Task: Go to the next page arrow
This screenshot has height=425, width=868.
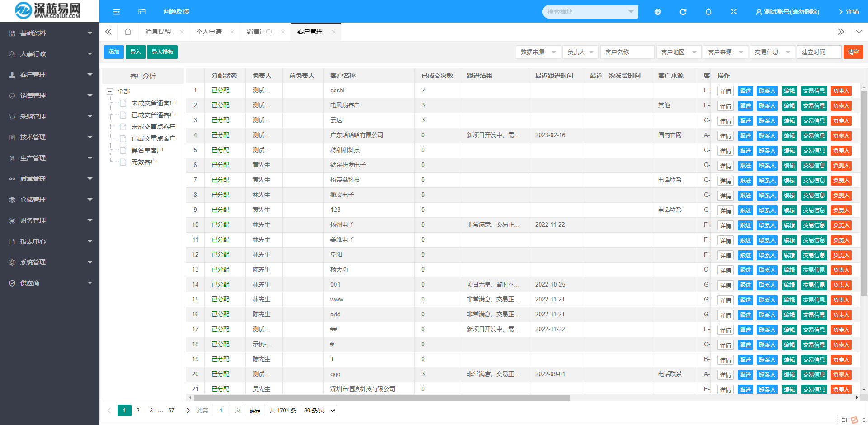Action: (188, 411)
